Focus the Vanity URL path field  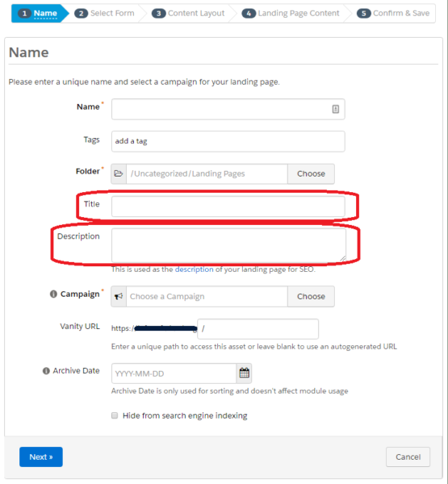coord(258,329)
